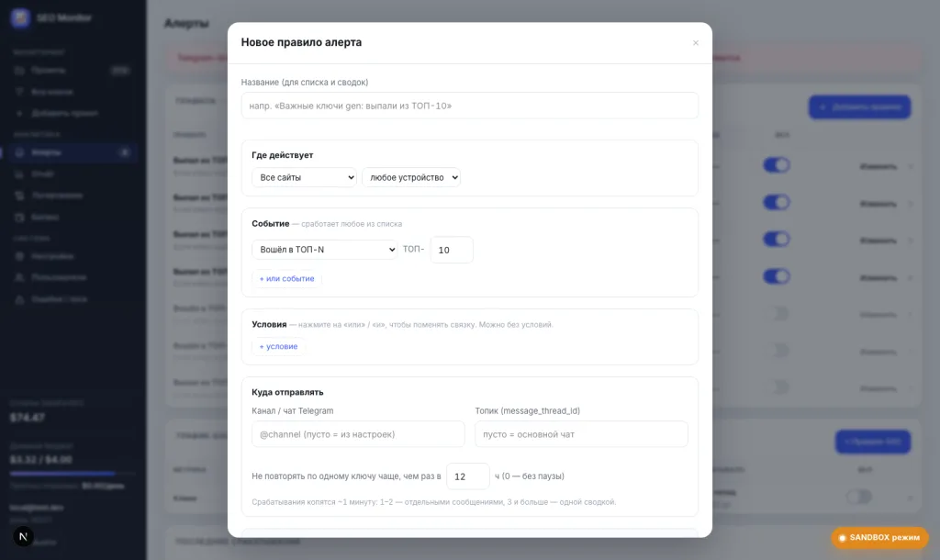Add a condition with + условие
The width and height of the screenshot is (940, 560).
[x=278, y=346]
